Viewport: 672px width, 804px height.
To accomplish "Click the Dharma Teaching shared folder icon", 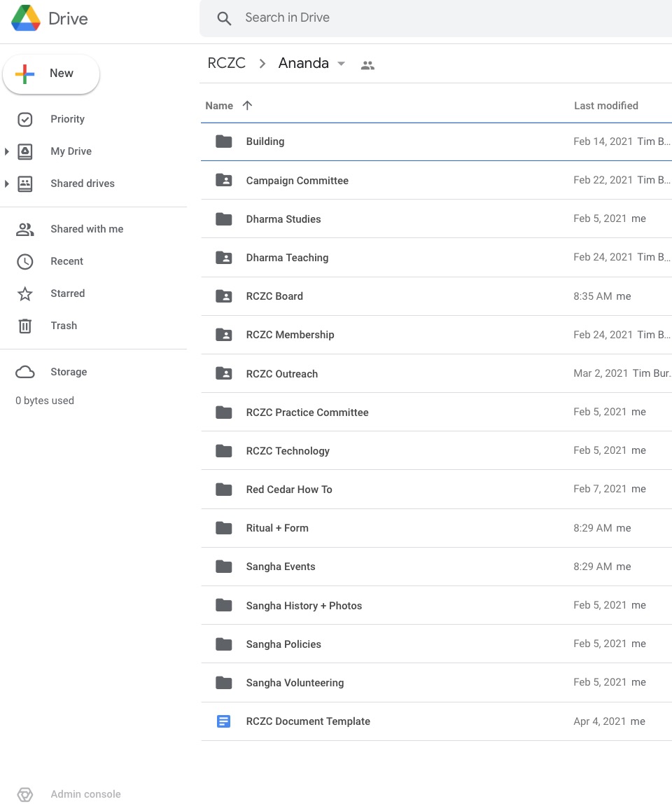I will (x=223, y=258).
